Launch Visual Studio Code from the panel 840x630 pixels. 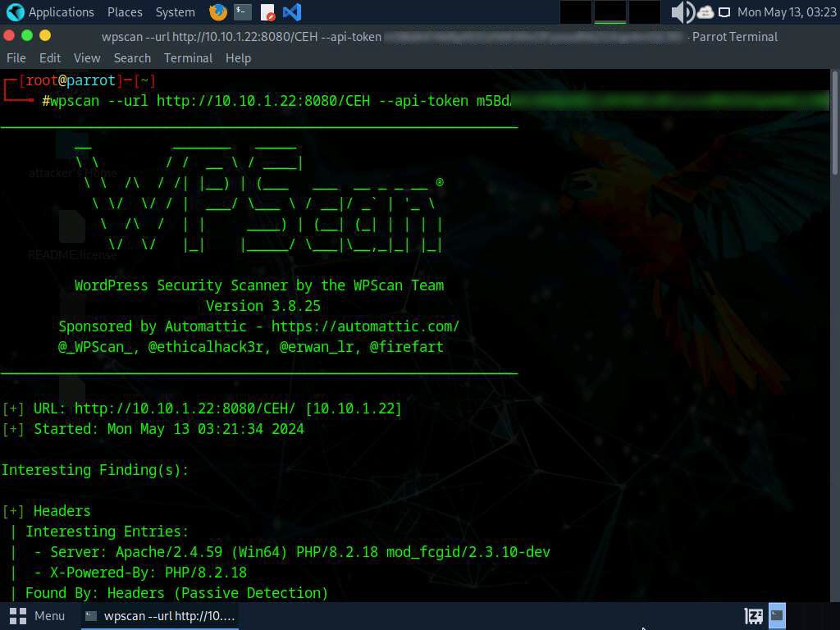[x=291, y=12]
